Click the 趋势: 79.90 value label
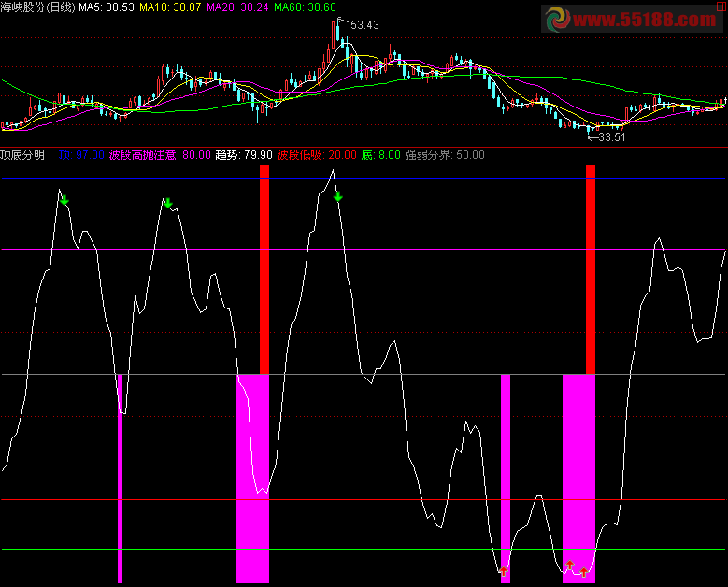Image resolution: width=728 pixels, height=587 pixels. (244, 154)
